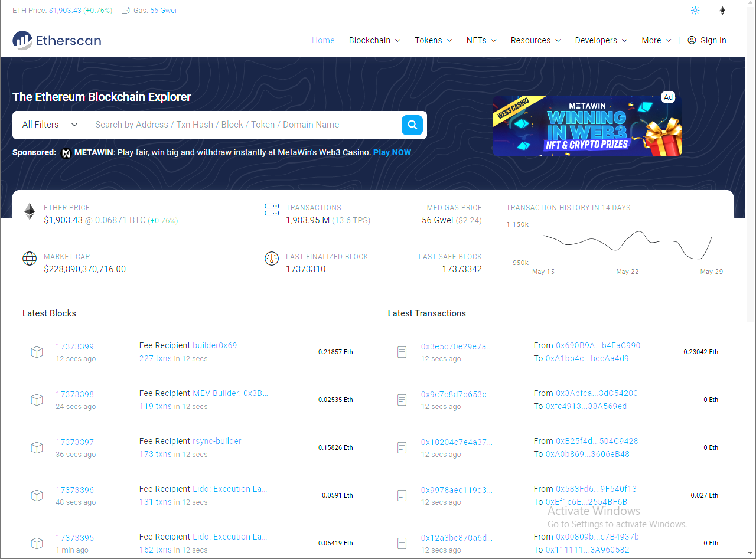The image size is (756, 559).
Task: Click the Last Finalized Block gauge icon
Action: click(272, 259)
